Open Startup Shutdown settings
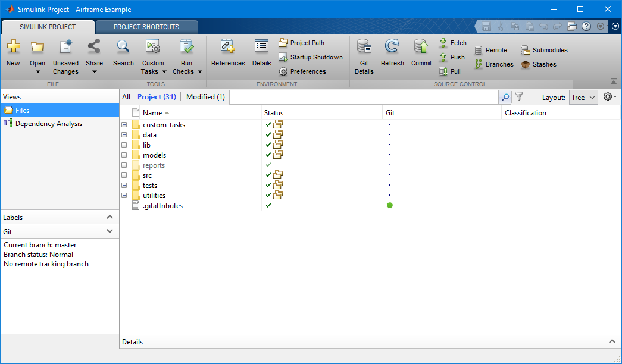The width and height of the screenshot is (622, 364). click(x=311, y=57)
